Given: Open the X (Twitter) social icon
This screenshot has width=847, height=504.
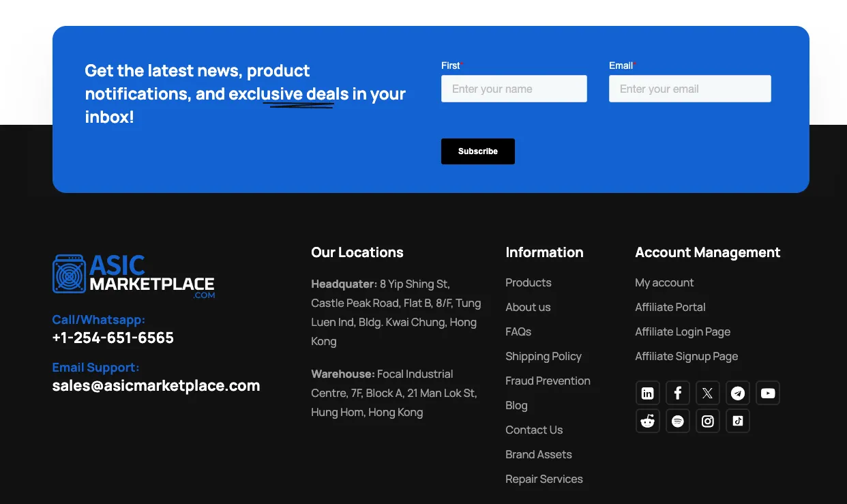Looking at the screenshot, I should click(x=708, y=393).
